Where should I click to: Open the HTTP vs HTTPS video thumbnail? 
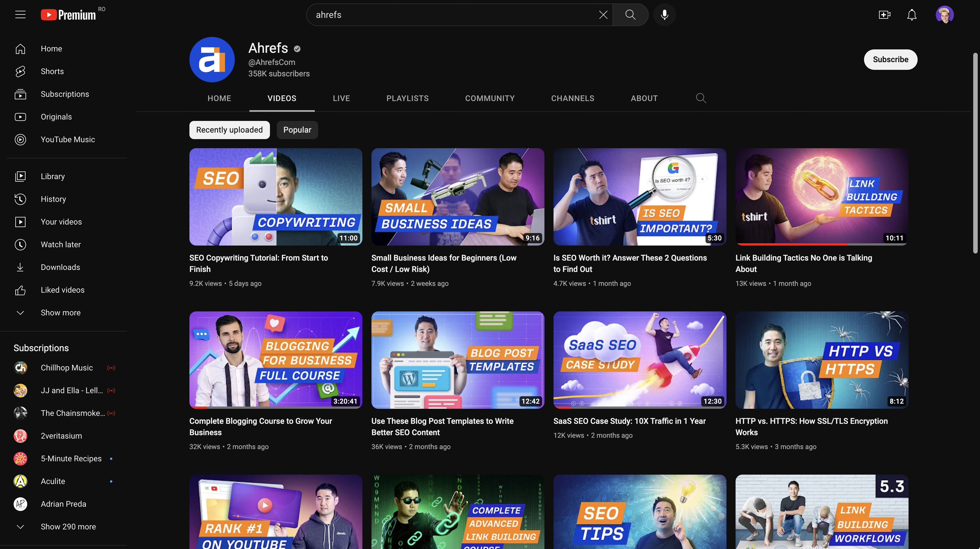pyautogui.click(x=821, y=360)
